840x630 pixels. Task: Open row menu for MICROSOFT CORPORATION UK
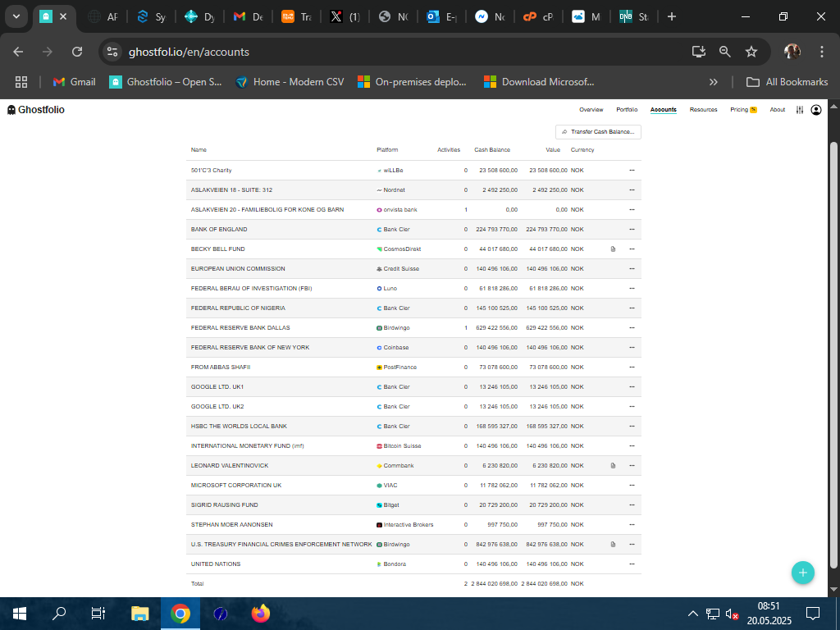(x=632, y=486)
